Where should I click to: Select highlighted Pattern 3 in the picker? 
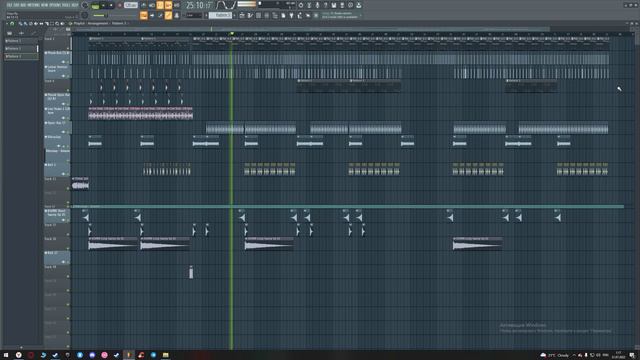(20, 56)
